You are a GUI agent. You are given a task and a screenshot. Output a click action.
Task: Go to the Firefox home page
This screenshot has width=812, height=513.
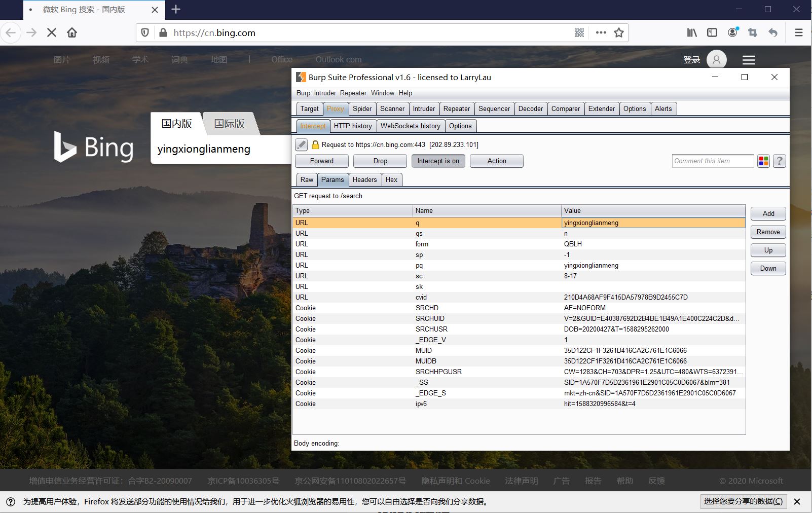tap(72, 32)
